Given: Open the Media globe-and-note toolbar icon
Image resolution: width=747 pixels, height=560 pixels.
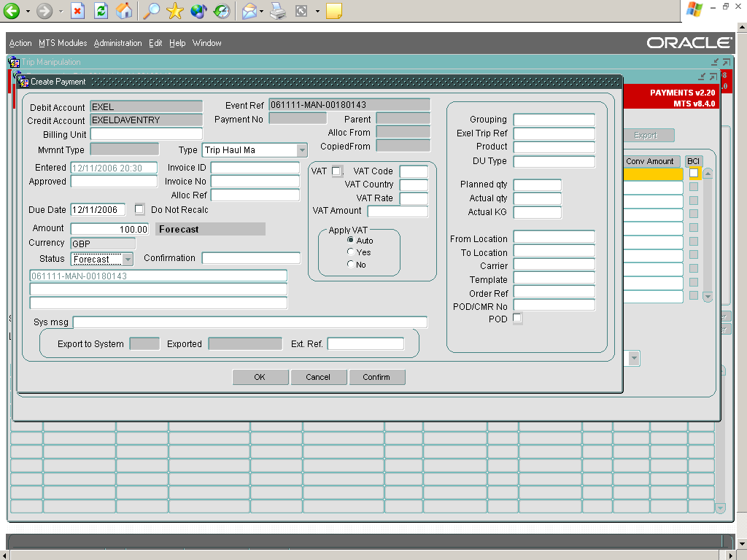Looking at the screenshot, I should [198, 11].
